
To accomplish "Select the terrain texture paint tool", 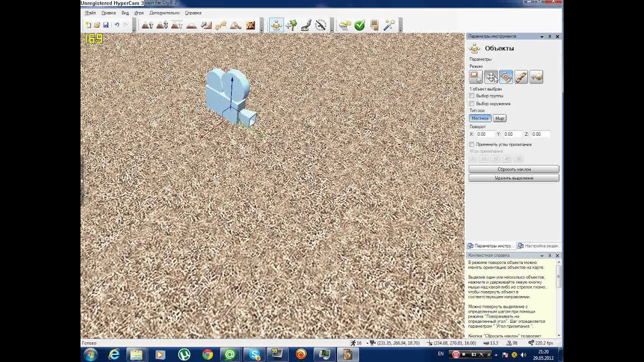I will tap(251, 25).
